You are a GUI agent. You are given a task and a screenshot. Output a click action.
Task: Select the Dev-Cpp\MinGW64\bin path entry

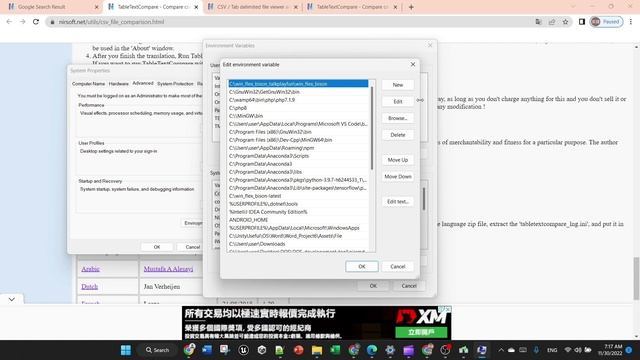click(298, 140)
